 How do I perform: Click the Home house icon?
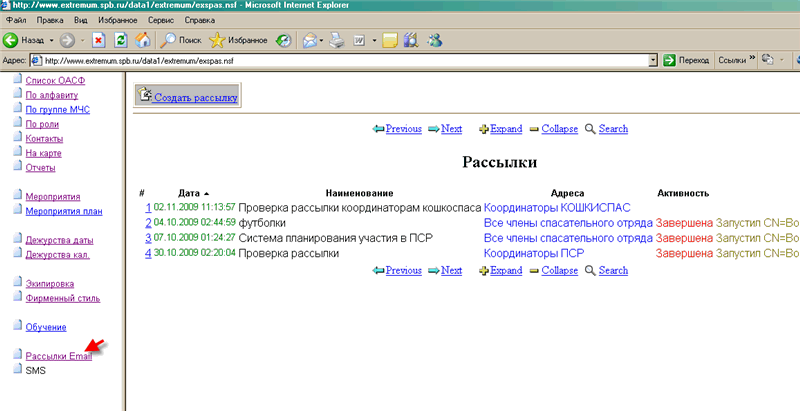(x=143, y=40)
